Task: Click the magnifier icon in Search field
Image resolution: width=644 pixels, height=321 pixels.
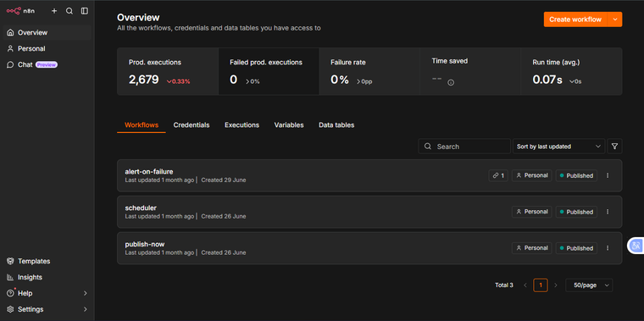Action: [x=428, y=147]
